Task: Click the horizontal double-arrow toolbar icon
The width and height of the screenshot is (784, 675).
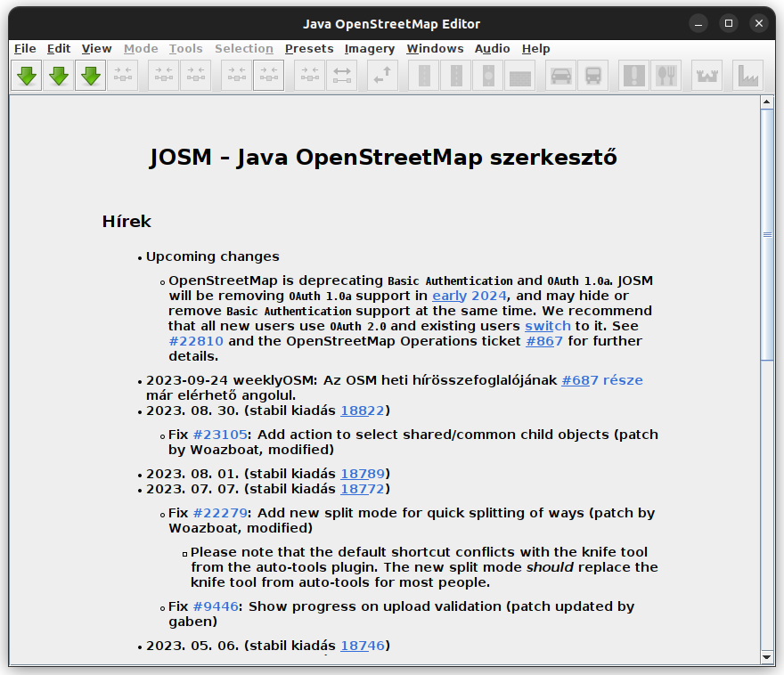Action: (341, 76)
